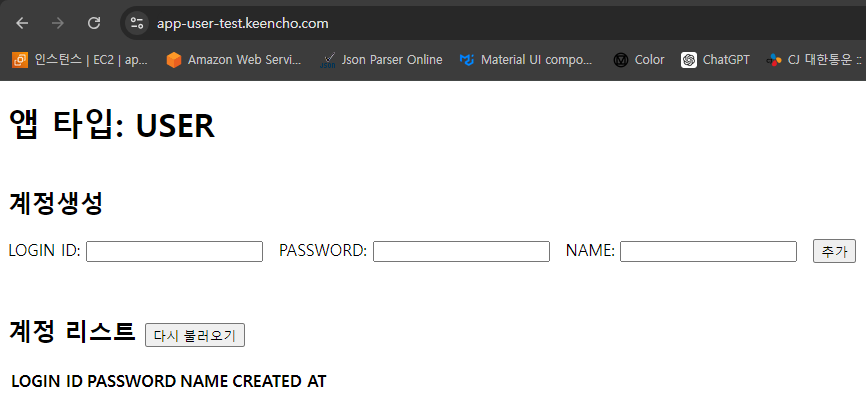Click the address bar URL app-user-test.keencho.com
The width and height of the screenshot is (866, 419).
(242, 23)
